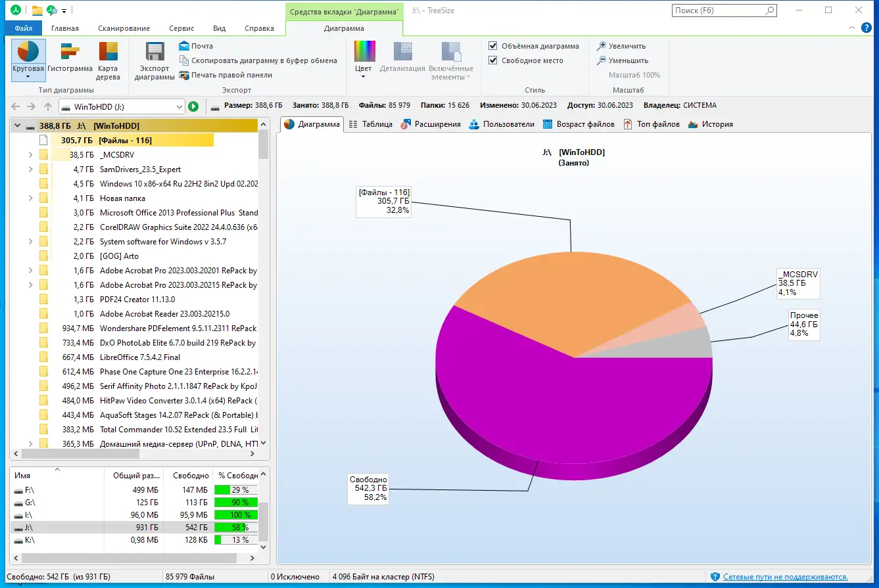Sort drives by Имя column header
The height and width of the screenshot is (588, 879).
click(x=56, y=475)
